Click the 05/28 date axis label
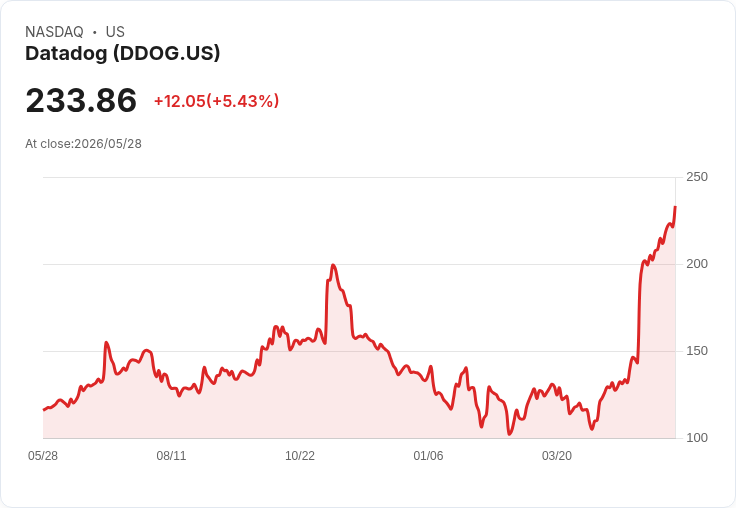This screenshot has width=736, height=508. pyautogui.click(x=43, y=455)
